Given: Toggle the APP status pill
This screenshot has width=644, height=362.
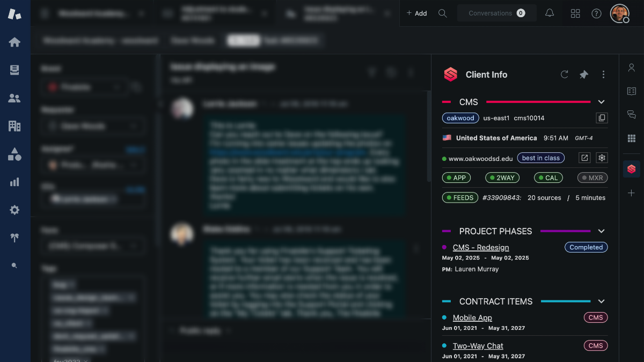Looking at the screenshot, I should tap(456, 178).
